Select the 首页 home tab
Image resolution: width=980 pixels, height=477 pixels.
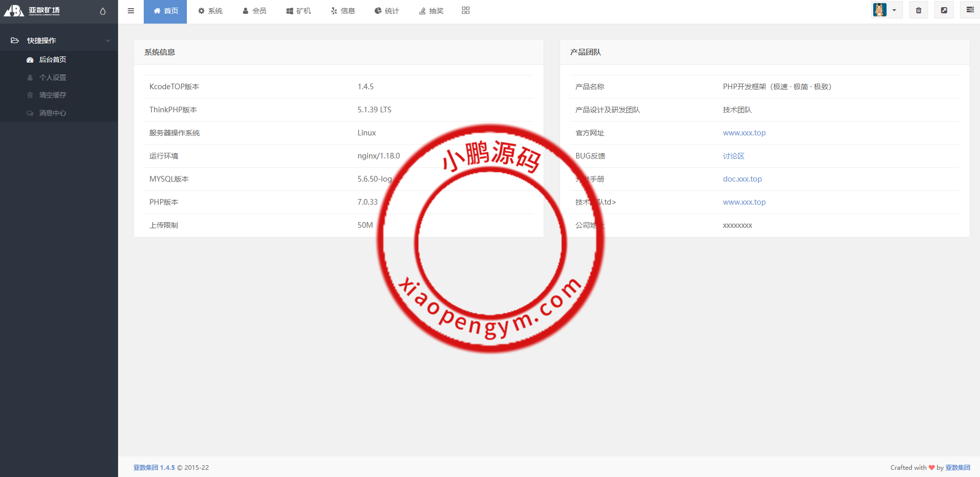165,11
